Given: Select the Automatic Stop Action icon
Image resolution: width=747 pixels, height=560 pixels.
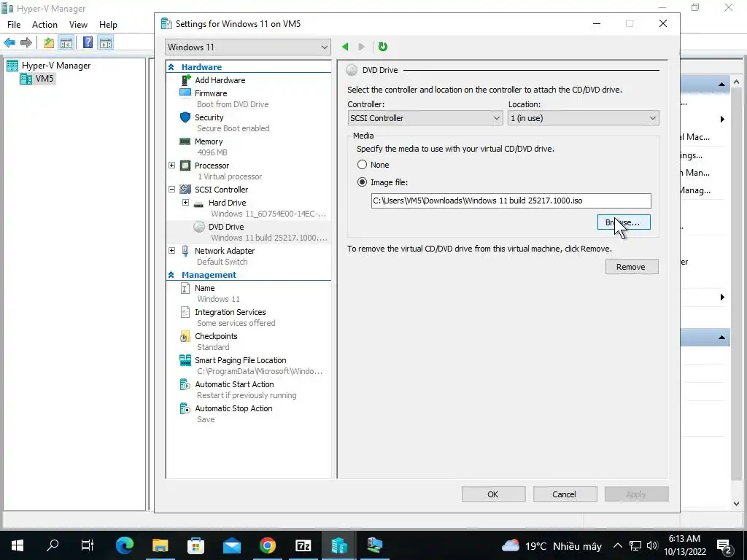Looking at the screenshot, I should pos(185,408).
